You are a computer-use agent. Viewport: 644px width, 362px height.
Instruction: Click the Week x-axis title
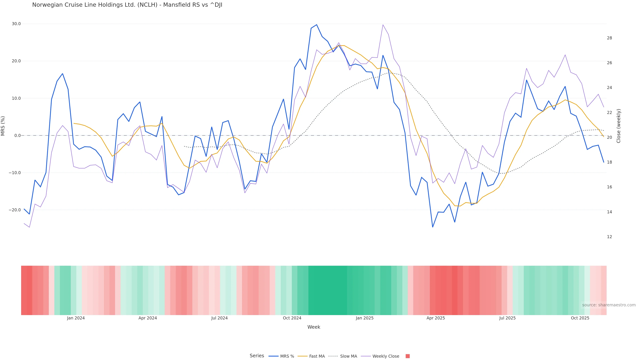[x=314, y=327]
